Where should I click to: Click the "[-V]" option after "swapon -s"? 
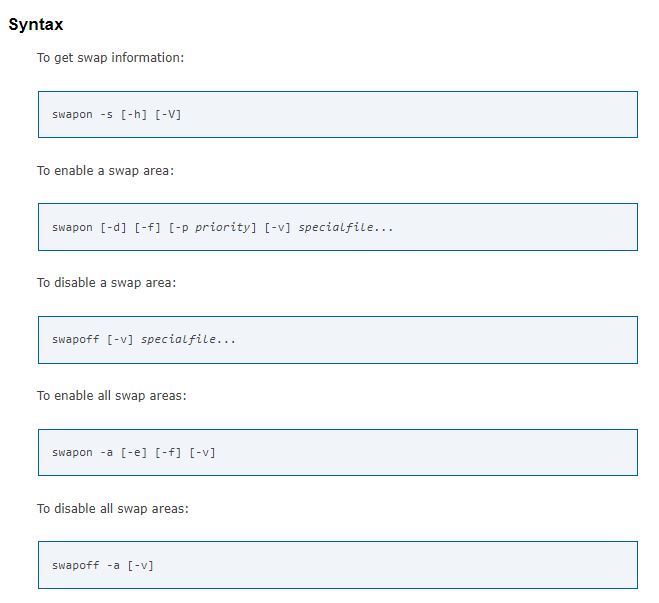click(x=168, y=115)
